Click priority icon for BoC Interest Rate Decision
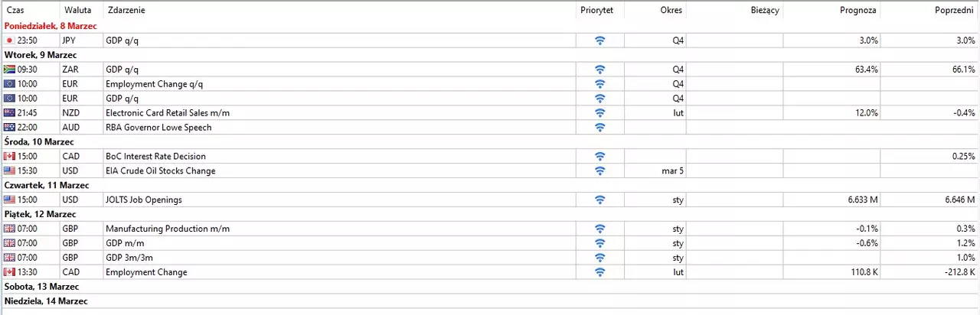980x315 pixels. tap(600, 157)
